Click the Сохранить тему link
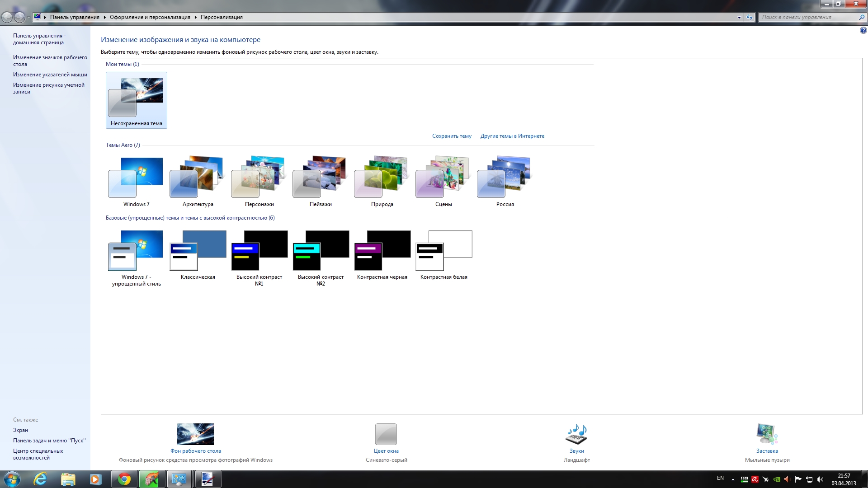This screenshot has height=488, width=868. coord(452,136)
